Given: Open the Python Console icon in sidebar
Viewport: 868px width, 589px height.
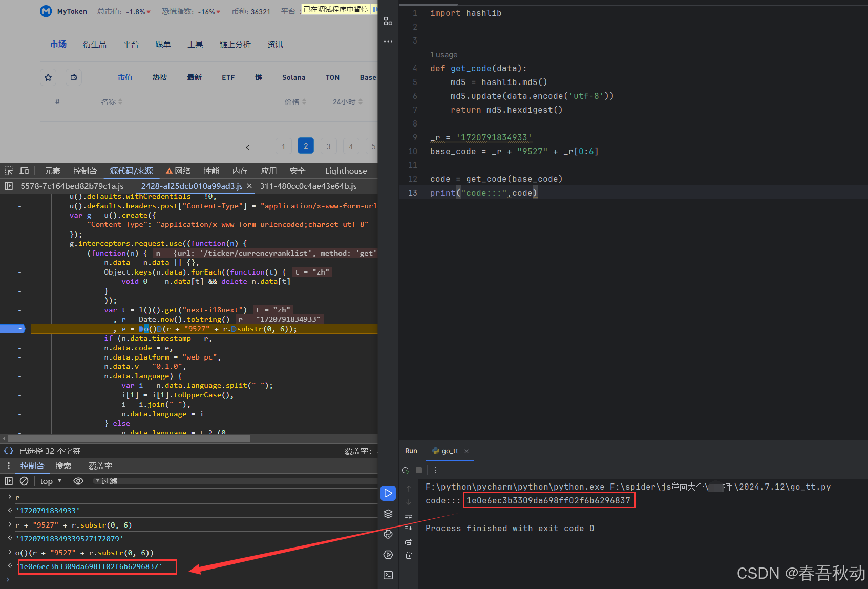Looking at the screenshot, I should click(388, 534).
